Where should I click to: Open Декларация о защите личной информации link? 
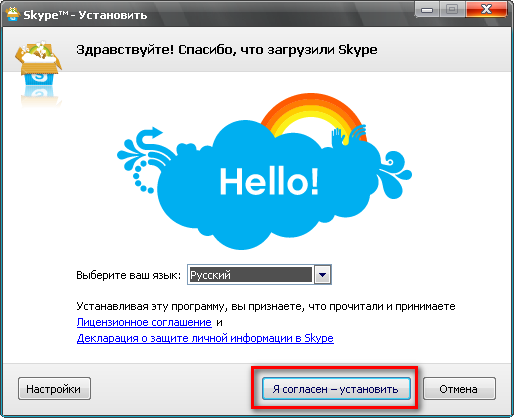point(205,338)
